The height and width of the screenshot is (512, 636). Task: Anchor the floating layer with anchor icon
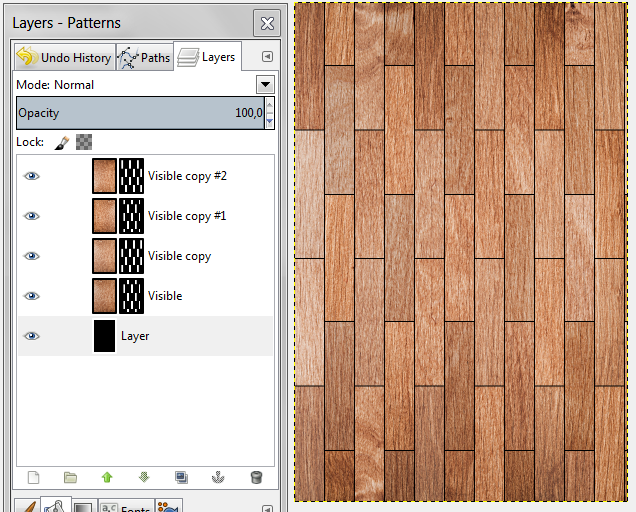click(x=218, y=478)
